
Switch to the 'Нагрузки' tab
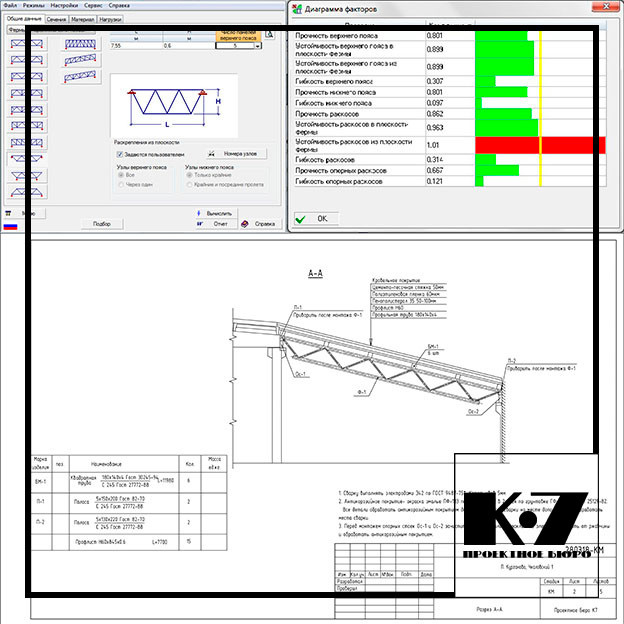(111, 18)
